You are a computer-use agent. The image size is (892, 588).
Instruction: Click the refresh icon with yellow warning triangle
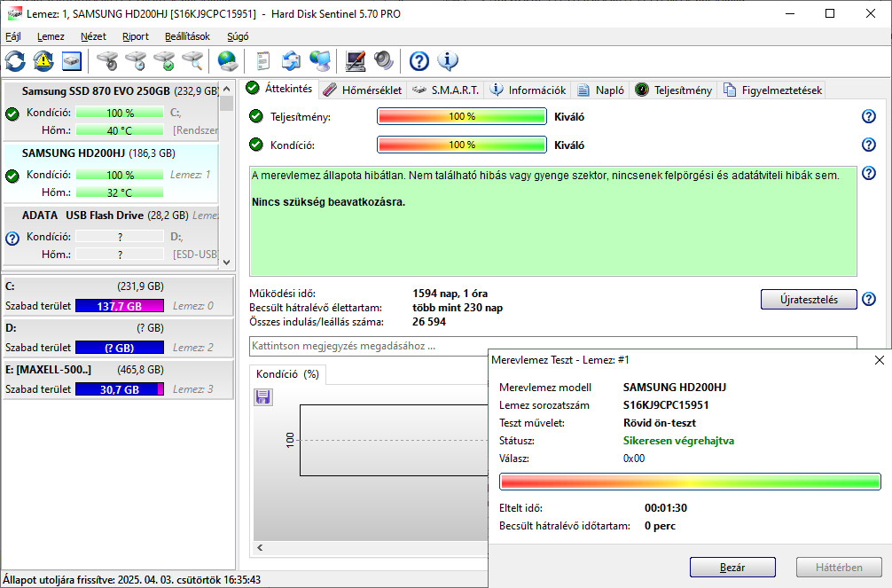[x=43, y=61]
